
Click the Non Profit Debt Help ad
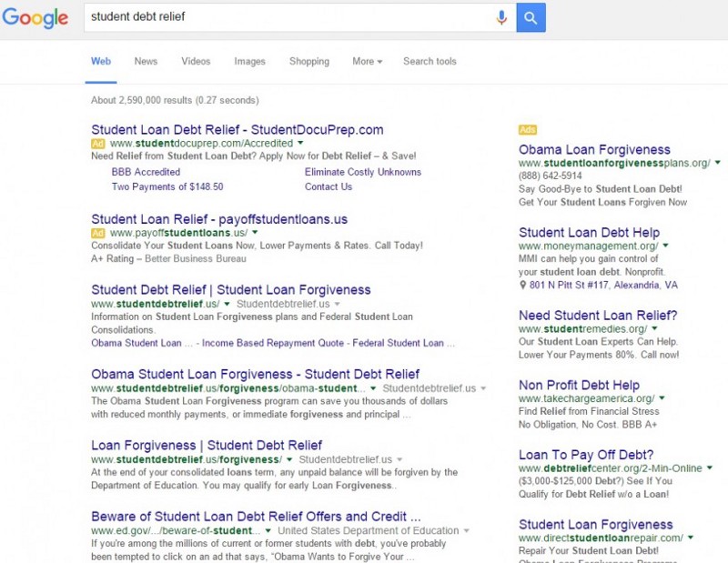[579, 385]
